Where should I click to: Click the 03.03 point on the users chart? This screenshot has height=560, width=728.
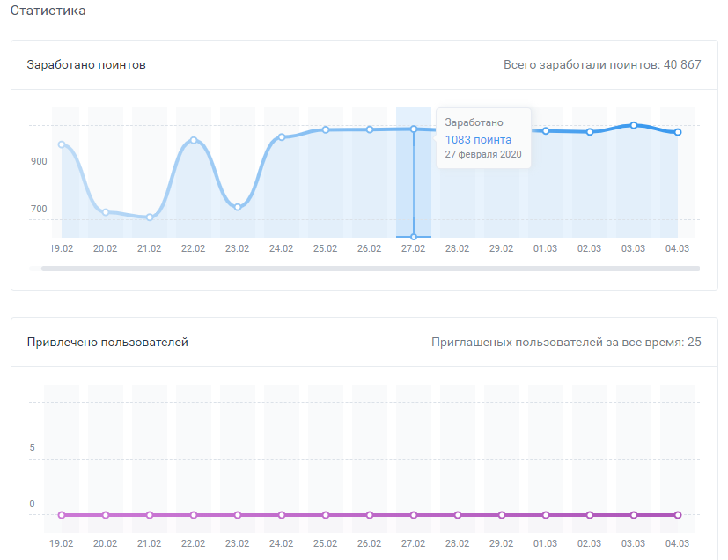pyautogui.click(x=634, y=515)
